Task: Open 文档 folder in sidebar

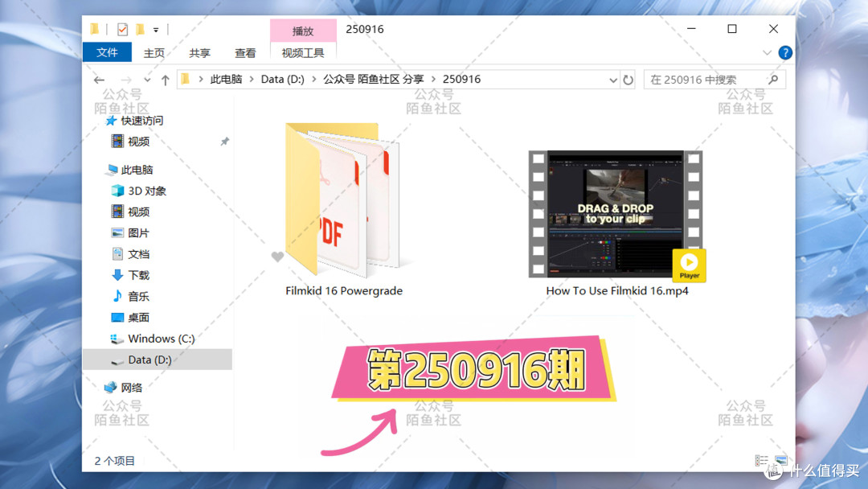Action: (x=138, y=254)
